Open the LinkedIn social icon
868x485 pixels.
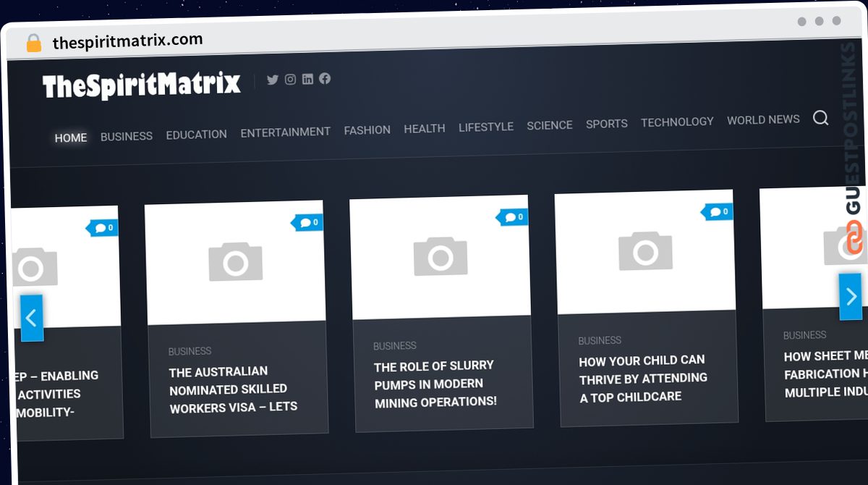[307, 79]
